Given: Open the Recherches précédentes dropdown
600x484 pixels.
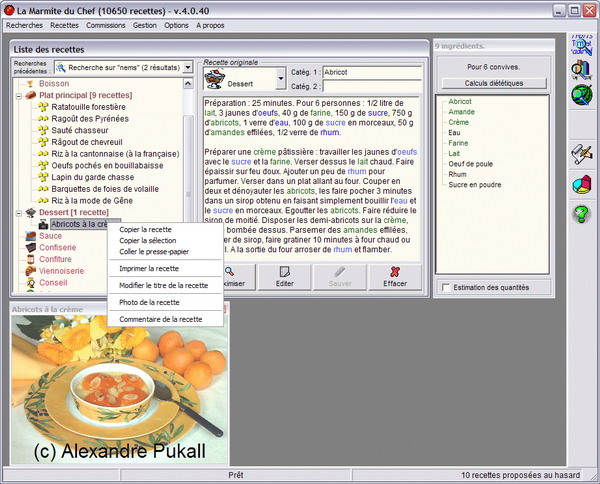Looking at the screenshot, I should point(188,67).
